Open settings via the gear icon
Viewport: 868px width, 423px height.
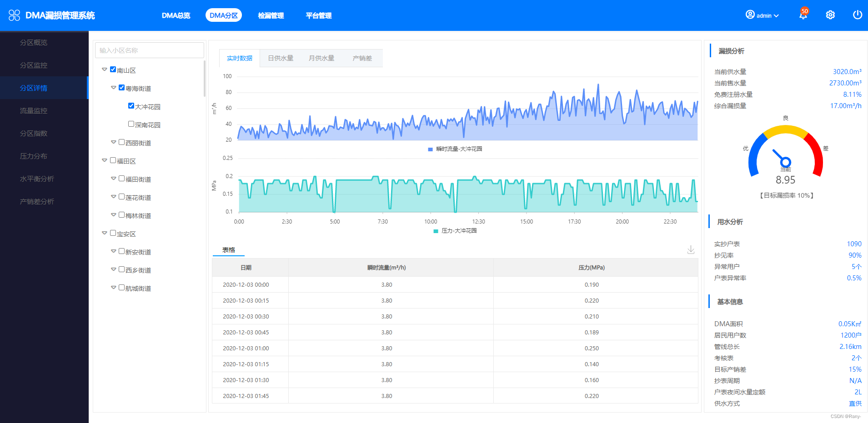click(x=830, y=15)
